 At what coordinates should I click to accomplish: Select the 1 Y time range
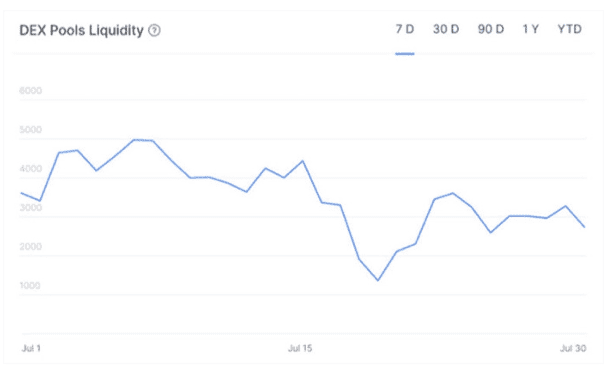[x=531, y=29]
